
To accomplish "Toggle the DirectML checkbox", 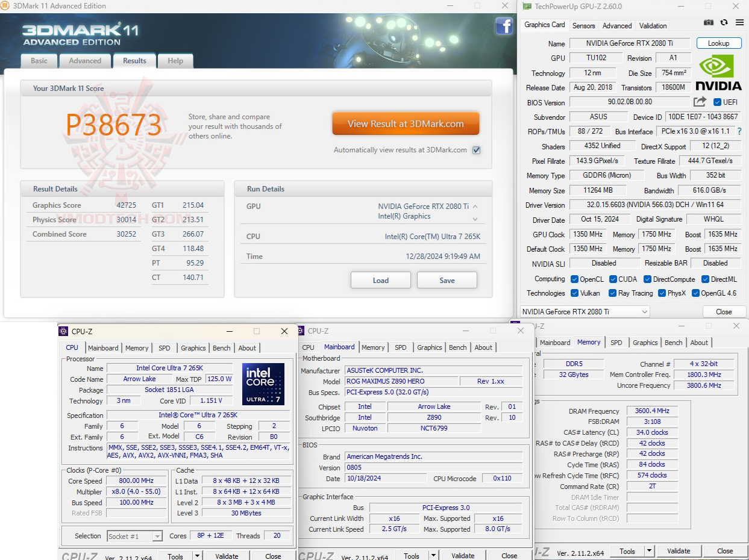I will coord(706,279).
